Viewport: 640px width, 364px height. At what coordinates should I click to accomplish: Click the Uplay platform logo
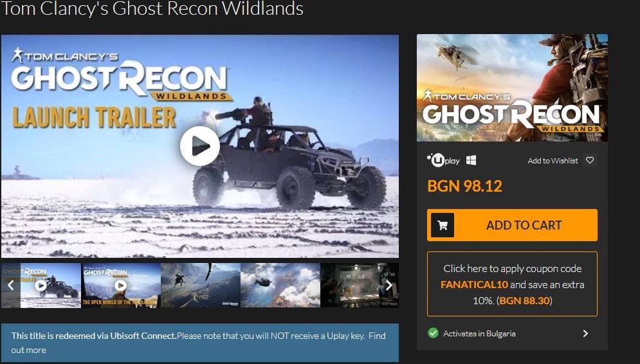pos(443,160)
